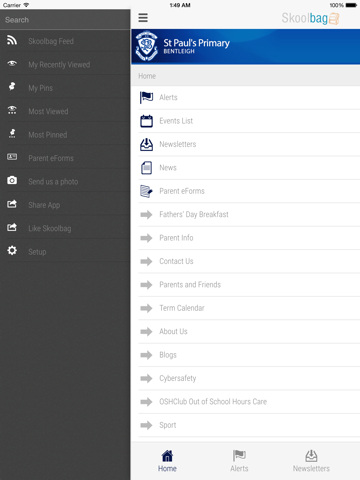Select My Recently Viewed eye icon
This screenshot has width=360, height=480.
coord(12,63)
